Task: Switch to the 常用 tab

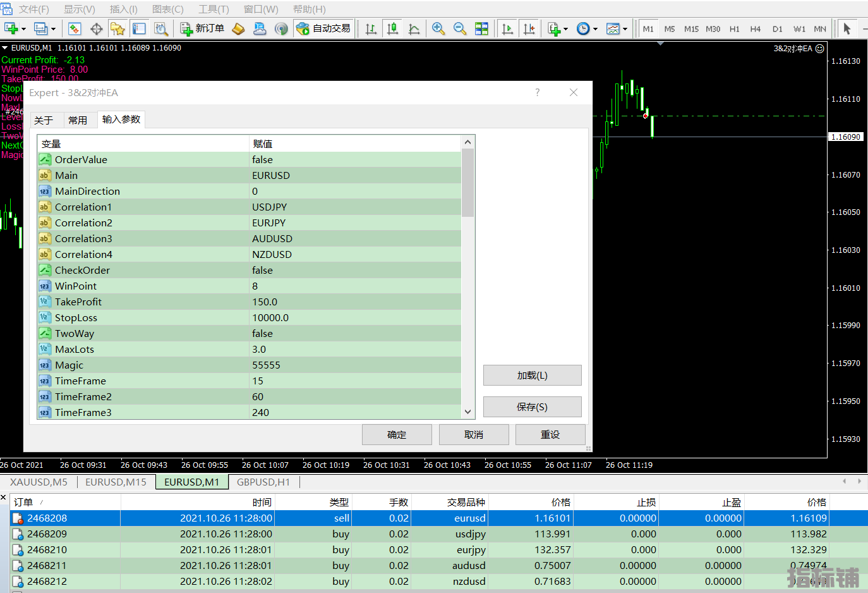Action: click(x=78, y=120)
